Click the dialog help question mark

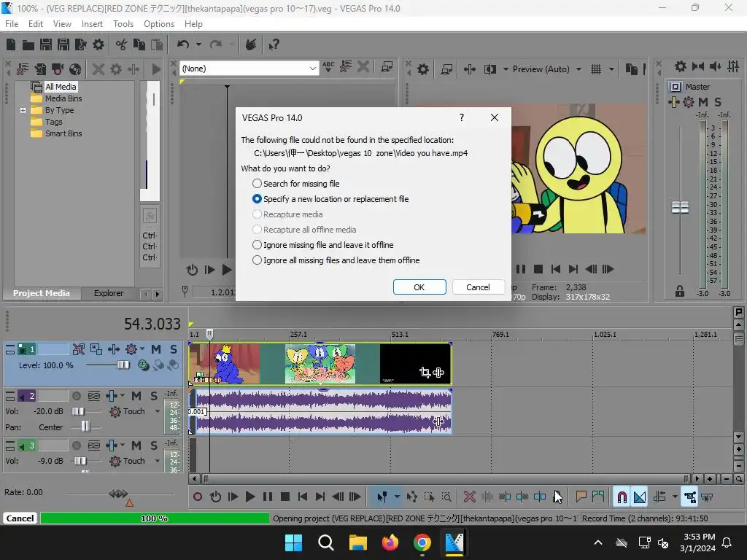462,117
